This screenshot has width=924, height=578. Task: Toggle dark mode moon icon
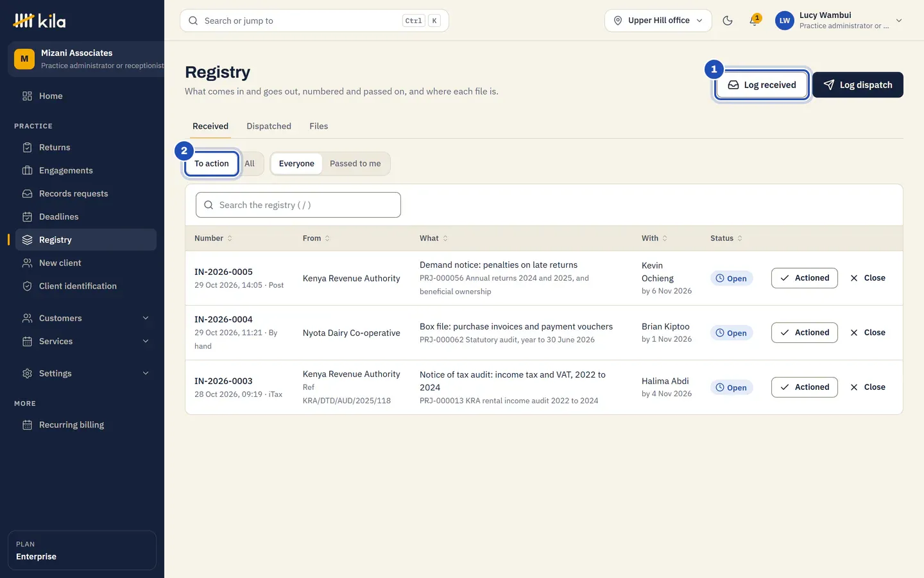(x=728, y=21)
